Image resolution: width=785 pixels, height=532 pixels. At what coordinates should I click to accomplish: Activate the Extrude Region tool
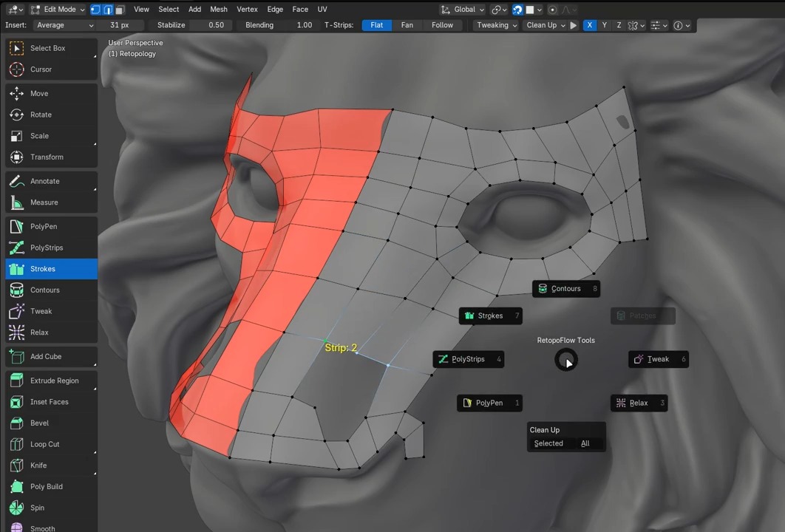[52, 381]
